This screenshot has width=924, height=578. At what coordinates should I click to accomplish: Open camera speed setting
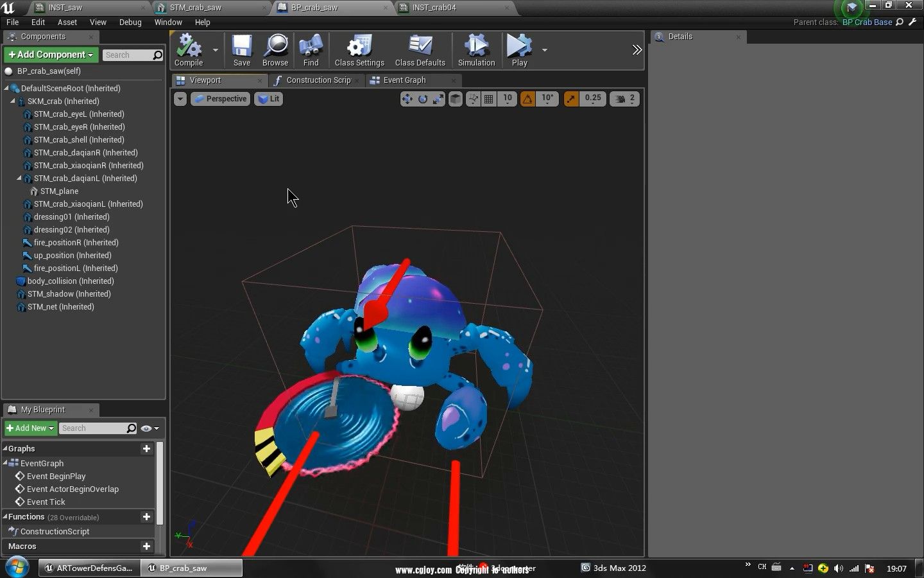(x=624, y=99)
